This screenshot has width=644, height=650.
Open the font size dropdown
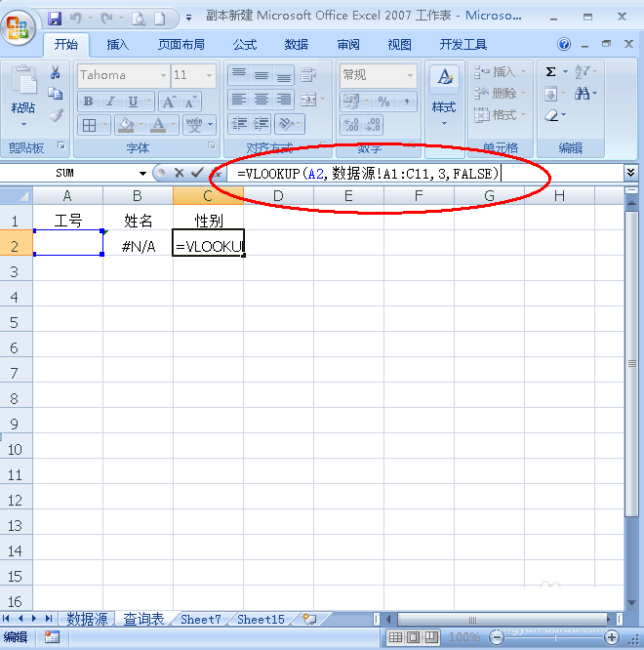click(x=209, y=75)
